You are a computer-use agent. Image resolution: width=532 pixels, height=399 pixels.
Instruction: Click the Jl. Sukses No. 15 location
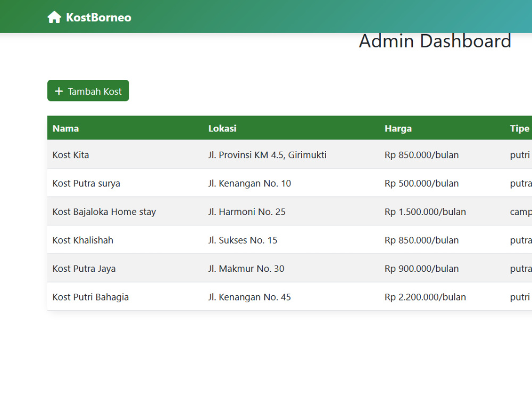coord(243,240)
